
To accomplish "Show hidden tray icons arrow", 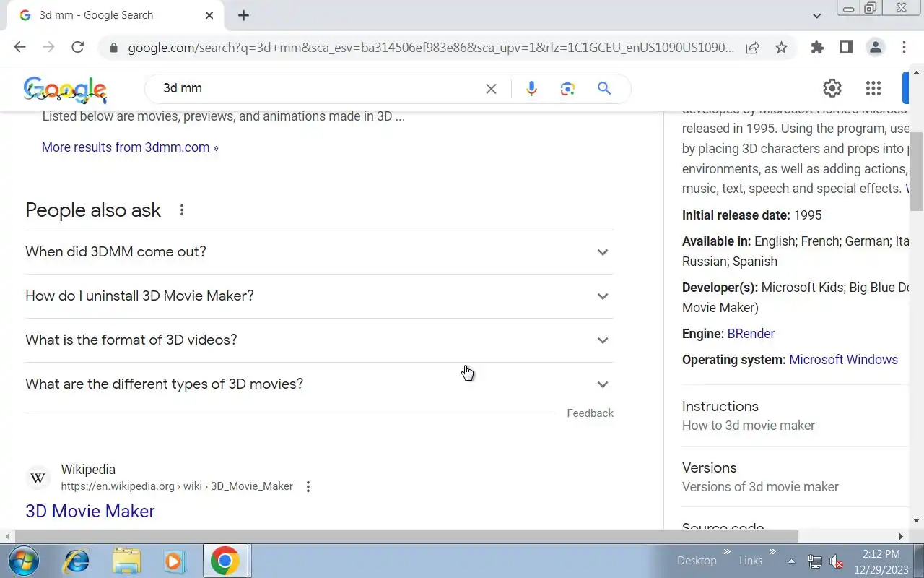I will click(792, 561).
